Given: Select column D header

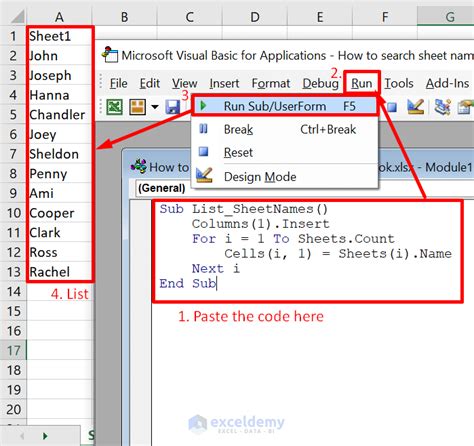Looking at the screenshot, I should [255, 17].
